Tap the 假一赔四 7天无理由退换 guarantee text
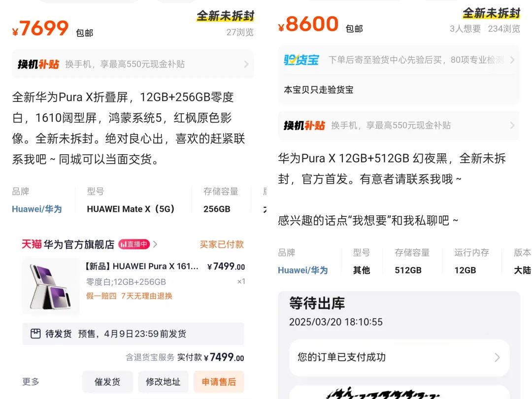 129,296
